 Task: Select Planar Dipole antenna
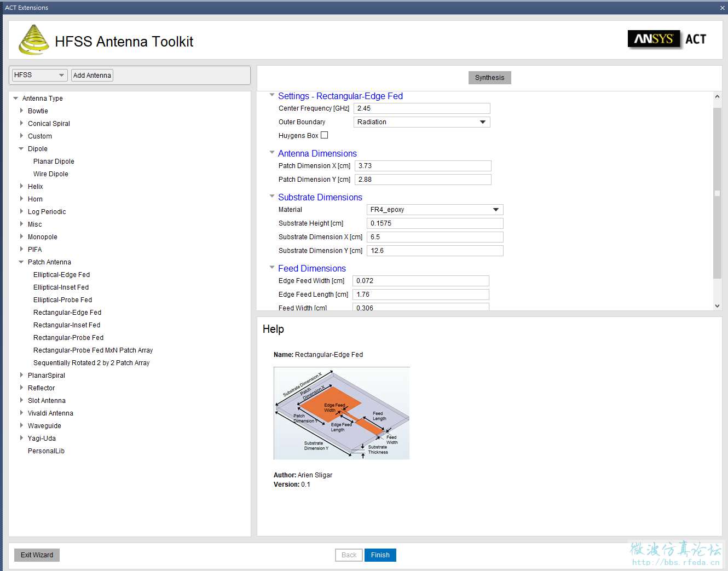pyautogui.click(x=54, y=162)
